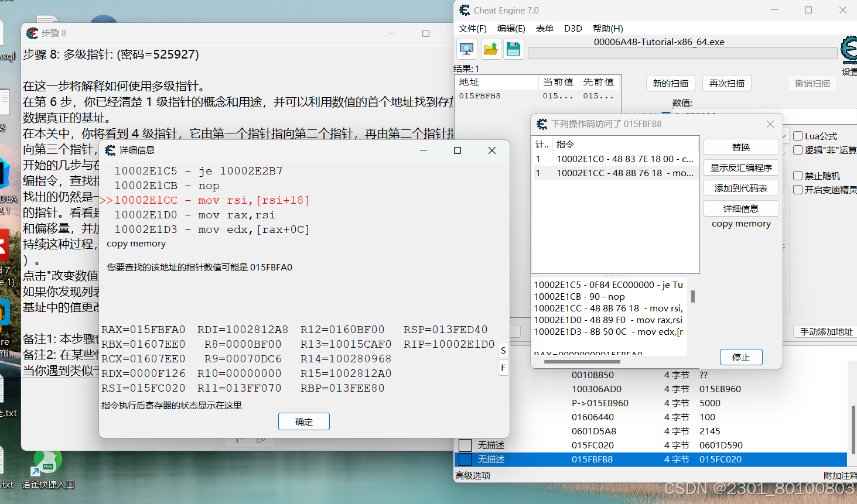The image size is (857, 504).
Task: Click the Step 8 window title icon
Action: click(33, 33)
